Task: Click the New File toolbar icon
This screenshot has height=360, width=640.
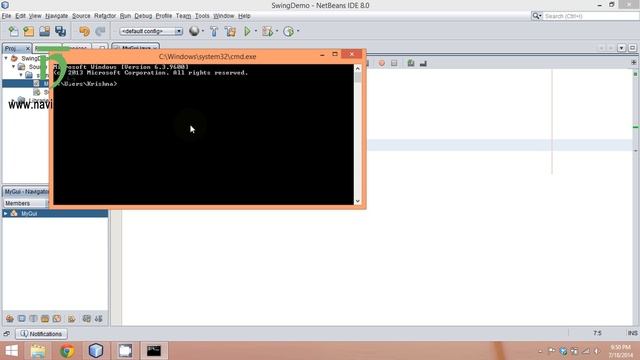Action: click(x=13, y=31)
